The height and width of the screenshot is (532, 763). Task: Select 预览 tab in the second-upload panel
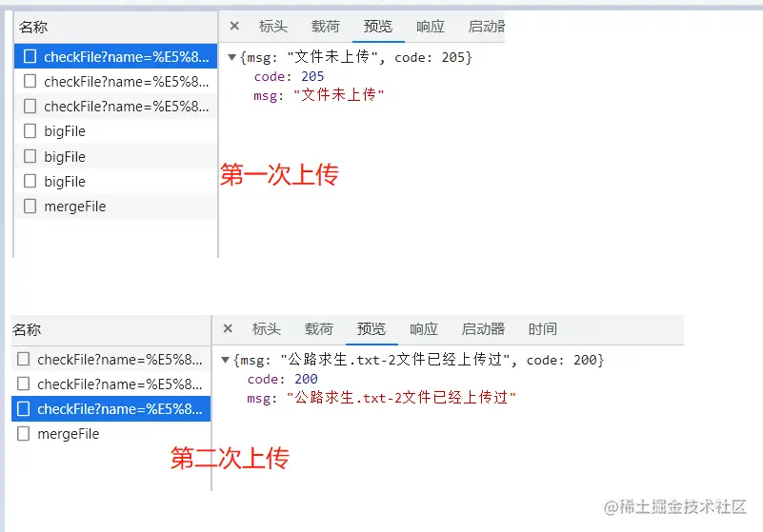[x=371, y=329]
